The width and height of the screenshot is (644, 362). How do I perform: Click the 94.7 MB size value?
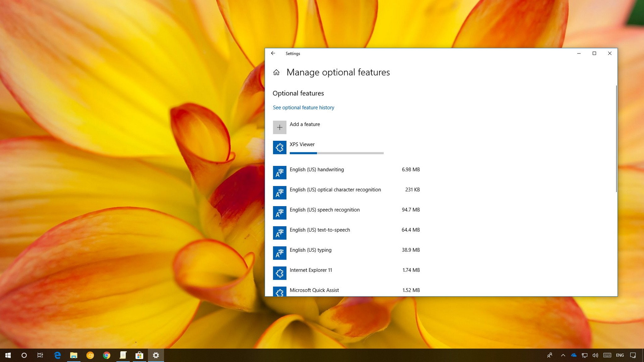pos(411,210)
